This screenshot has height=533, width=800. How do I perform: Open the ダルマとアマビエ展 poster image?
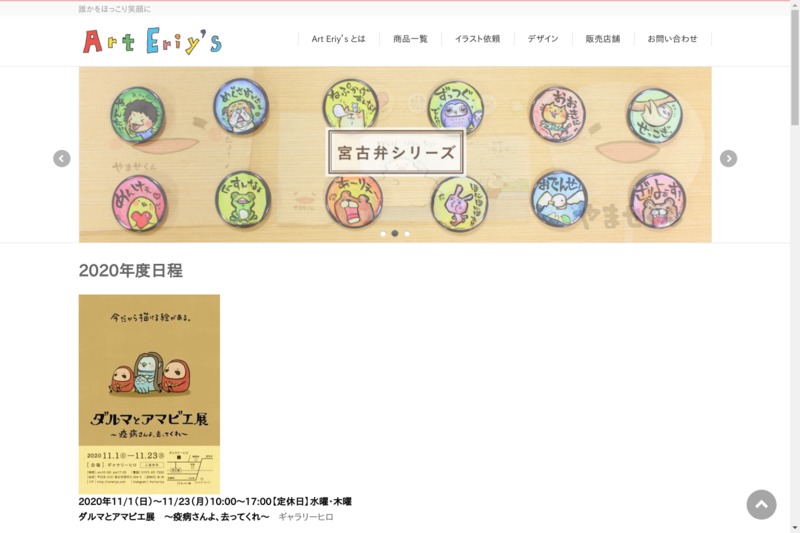[149, 394]
